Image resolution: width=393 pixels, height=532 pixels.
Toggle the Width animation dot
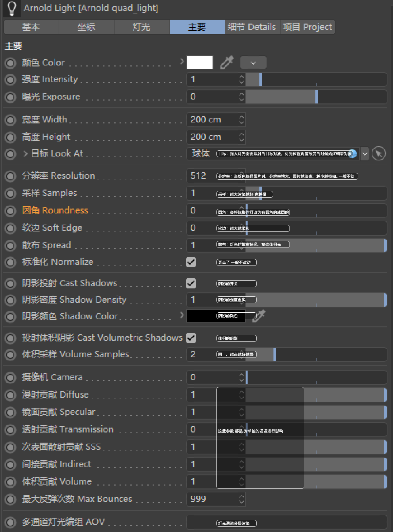click(10, 120)
